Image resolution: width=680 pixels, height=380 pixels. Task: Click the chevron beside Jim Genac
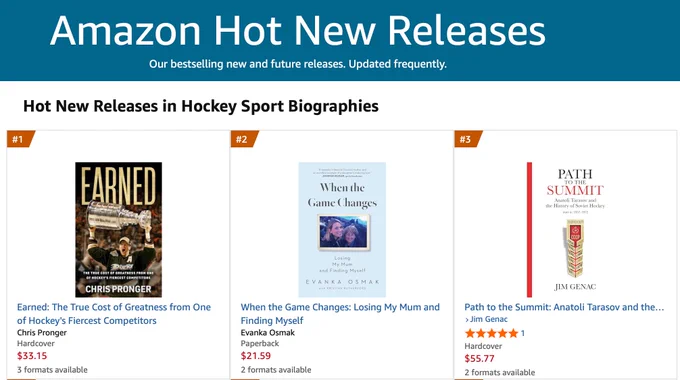tap(467, 320)
